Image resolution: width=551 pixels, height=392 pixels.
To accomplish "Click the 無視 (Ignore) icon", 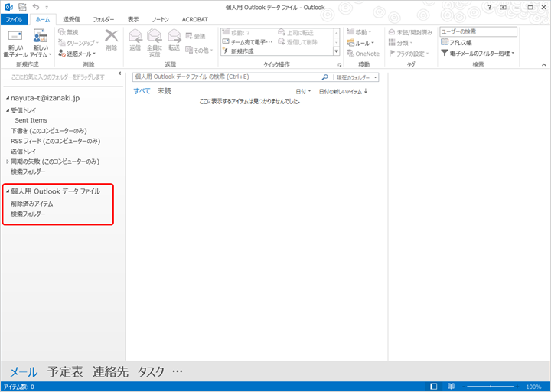I will pos(62,32).
